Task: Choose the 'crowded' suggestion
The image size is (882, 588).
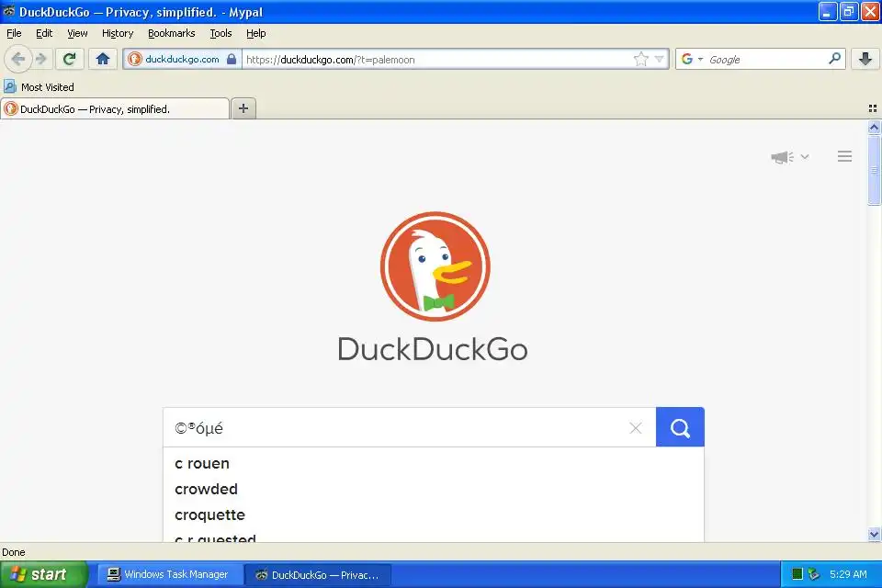Action: point(433,489)
